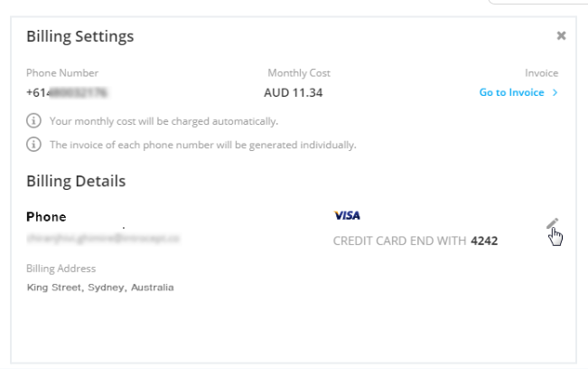Viewport: 588px width, 369px height.
Task: Click the blurred email under Phone
Action: (103, 239)
